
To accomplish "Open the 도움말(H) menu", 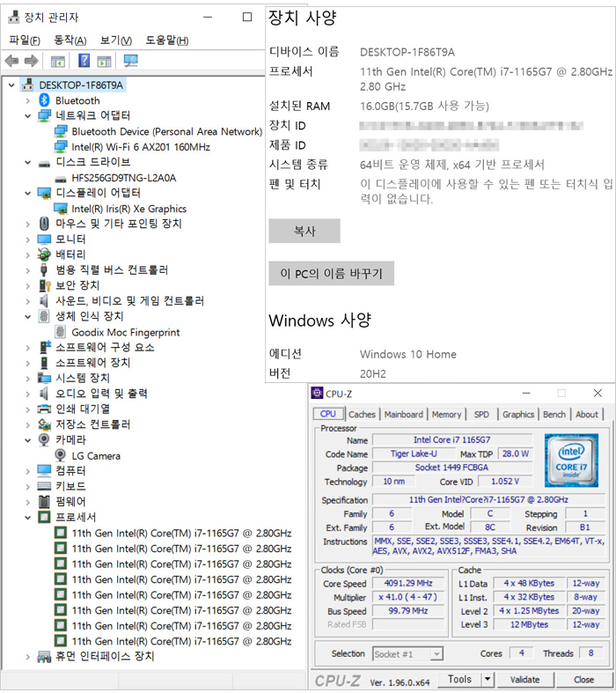I will pos(167,41).
